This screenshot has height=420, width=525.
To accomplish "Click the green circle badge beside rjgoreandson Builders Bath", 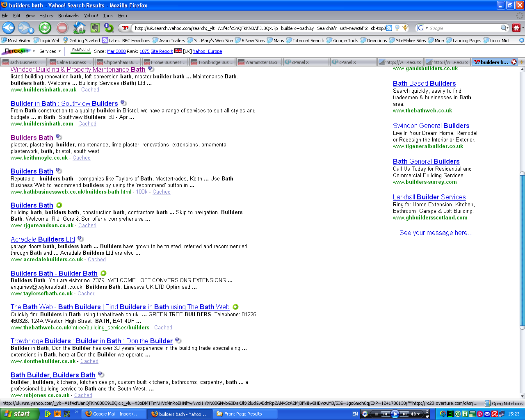I will pos(59,205).
